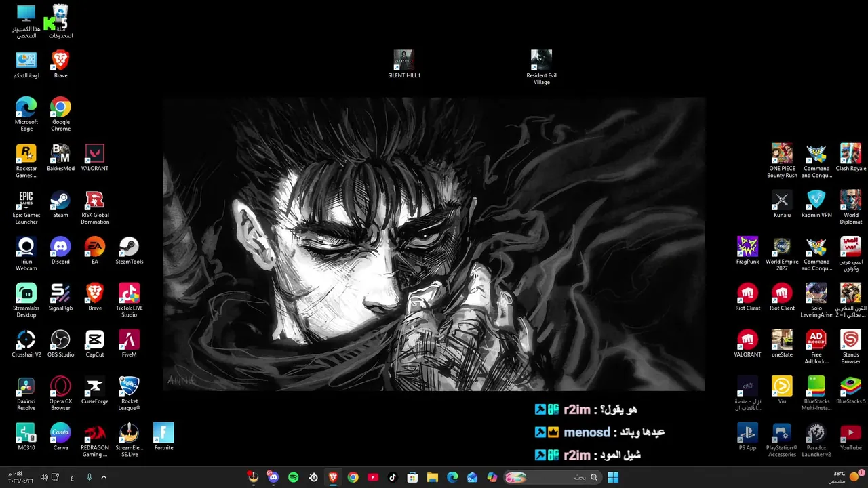
Task: Open the Opera GX Browser shortcut
Action: [x=60, y=394]
